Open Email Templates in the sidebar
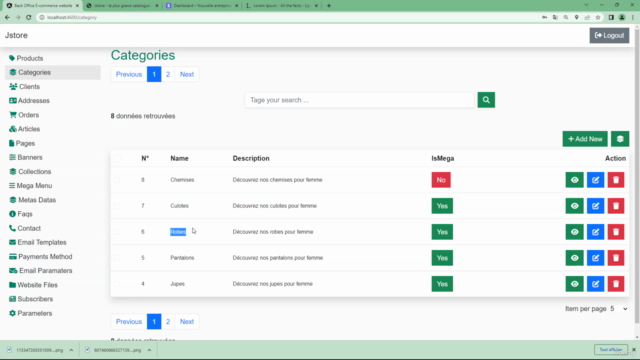 click(38, 242)
